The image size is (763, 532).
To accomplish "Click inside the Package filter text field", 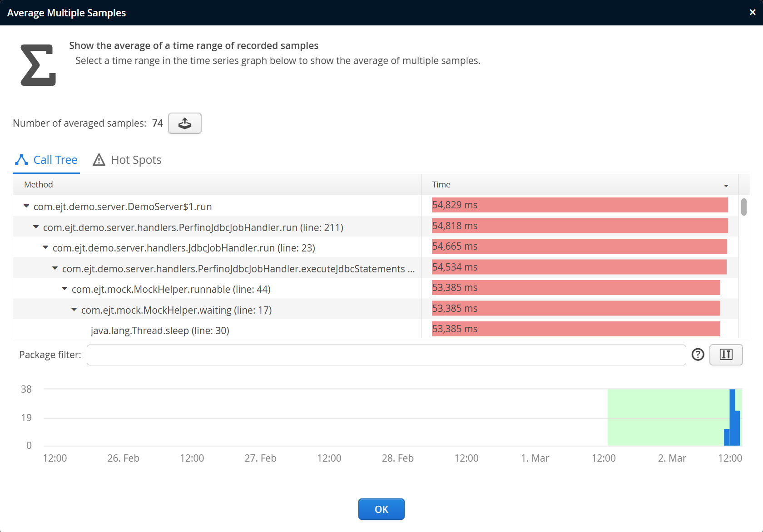I will tap(386, 355).
